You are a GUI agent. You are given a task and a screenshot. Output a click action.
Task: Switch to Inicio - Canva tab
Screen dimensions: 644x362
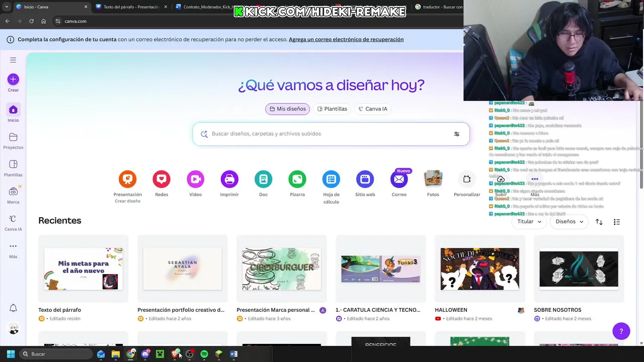pyautogui.click(x=51, y=7)
